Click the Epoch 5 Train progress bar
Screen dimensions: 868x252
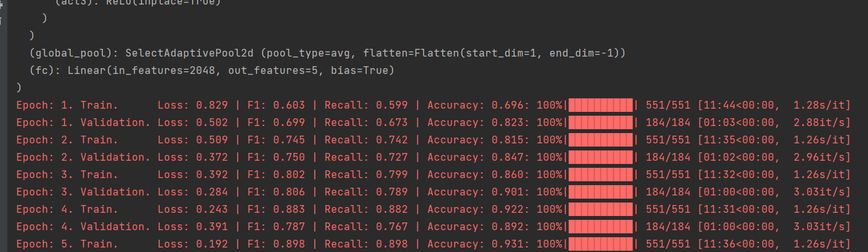tap(601, 244)
